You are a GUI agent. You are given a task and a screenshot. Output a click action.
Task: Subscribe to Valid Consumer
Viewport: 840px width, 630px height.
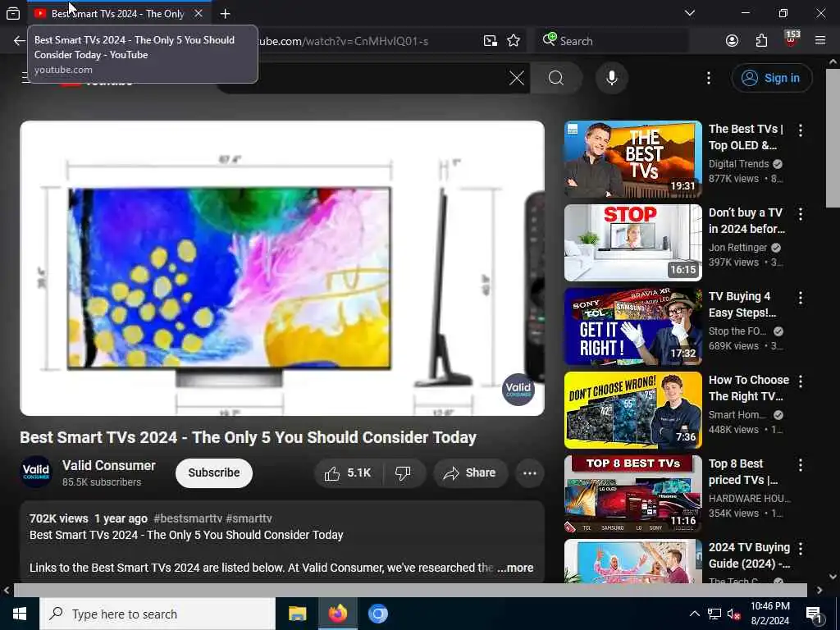[214, 473]
